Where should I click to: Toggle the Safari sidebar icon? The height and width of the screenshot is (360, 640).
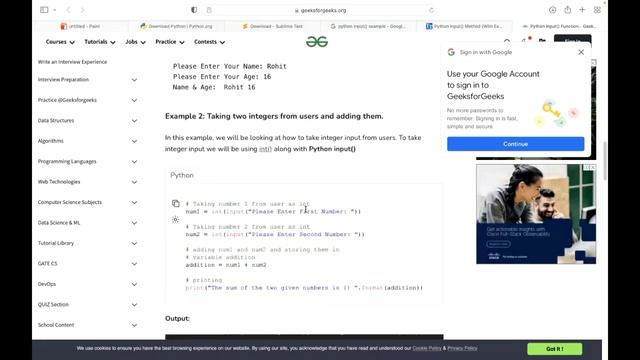(x=44, y=10)
